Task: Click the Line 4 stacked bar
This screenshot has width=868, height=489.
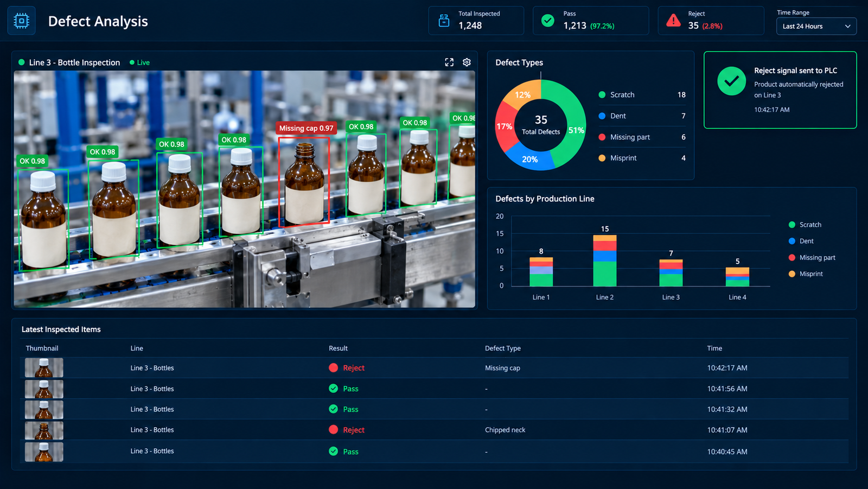Action: [x=737, y=277]
